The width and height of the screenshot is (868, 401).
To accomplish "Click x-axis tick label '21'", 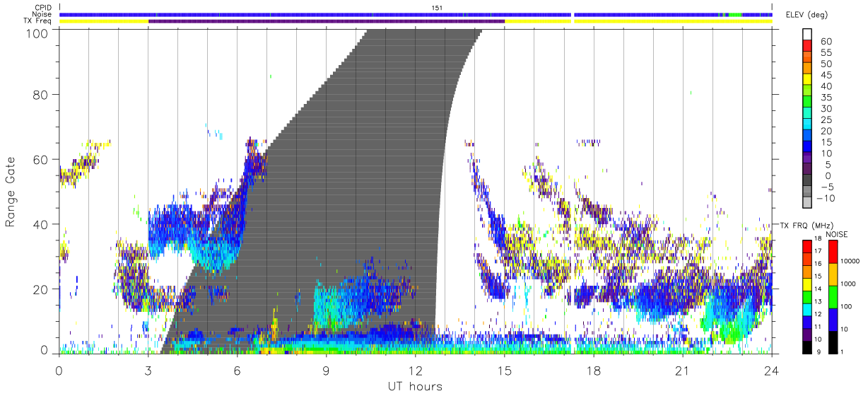I will [x=683, y=371].
